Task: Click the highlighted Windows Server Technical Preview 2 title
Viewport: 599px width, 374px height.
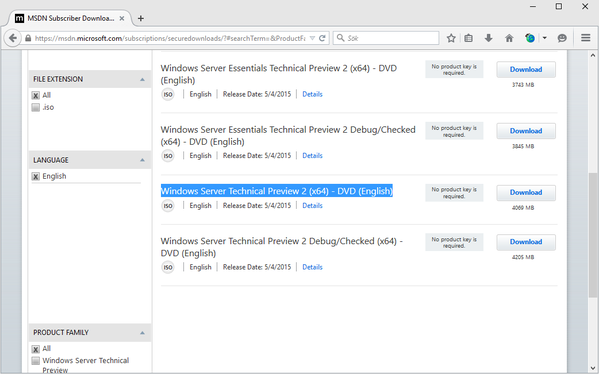Action: (277, 191)
